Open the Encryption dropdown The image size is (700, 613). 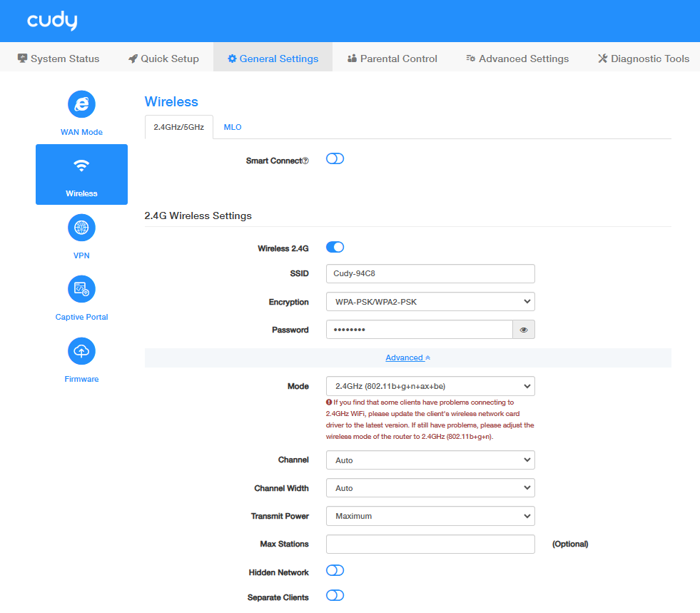[430, 302]
